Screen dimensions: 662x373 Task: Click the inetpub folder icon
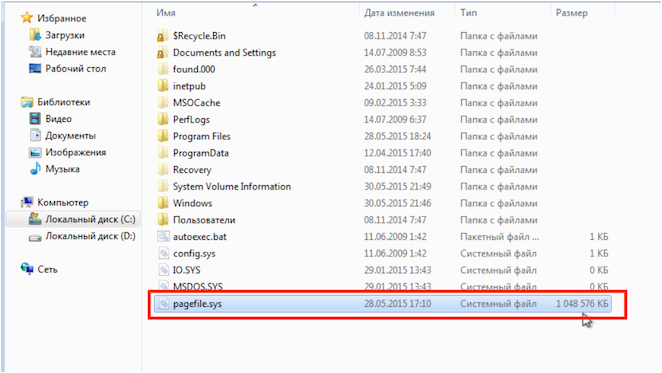point(163,86)
